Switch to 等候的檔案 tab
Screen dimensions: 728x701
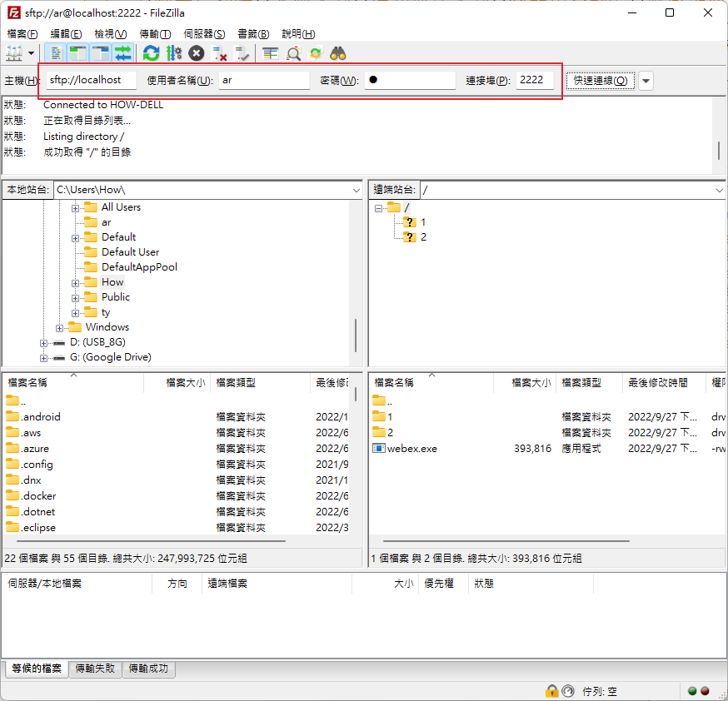click(x=36, y=669)
